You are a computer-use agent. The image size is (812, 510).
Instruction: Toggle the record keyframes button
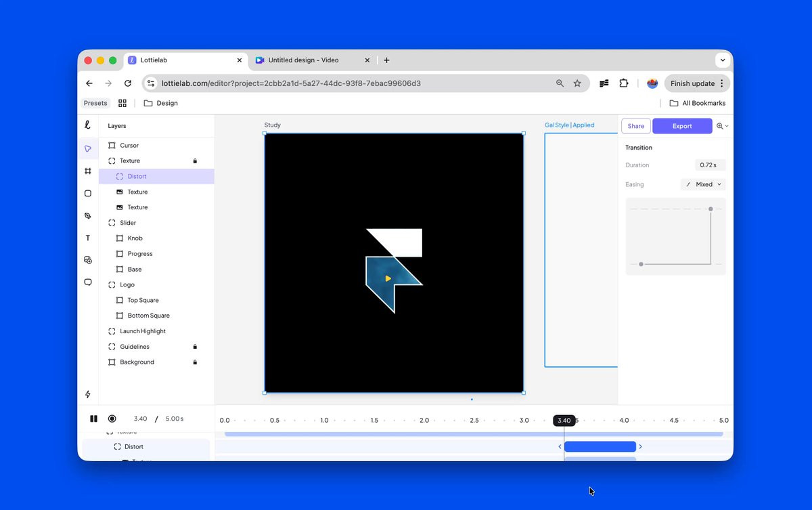[x=112, y=419]
